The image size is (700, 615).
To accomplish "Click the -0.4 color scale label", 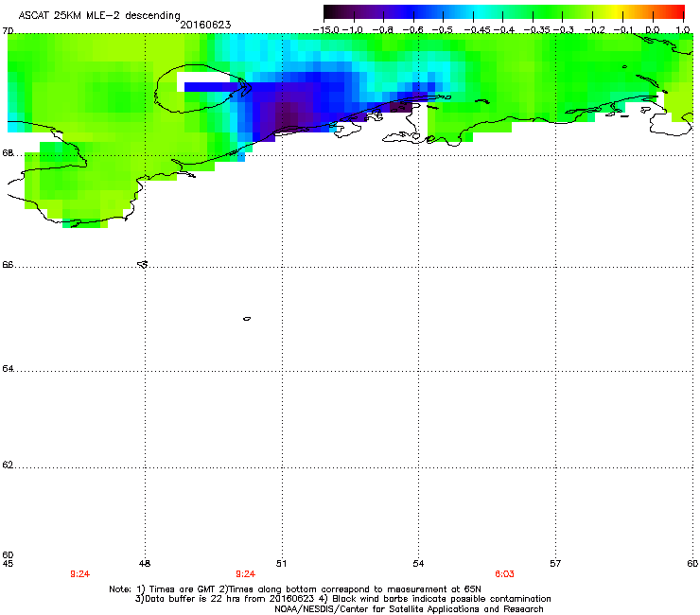I will click(x=504, y=30).
